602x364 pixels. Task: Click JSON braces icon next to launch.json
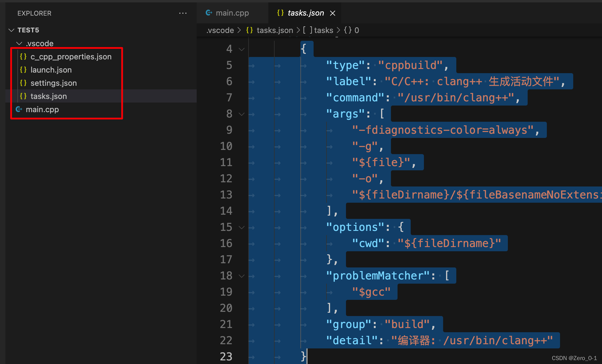[x=23, y=70]
